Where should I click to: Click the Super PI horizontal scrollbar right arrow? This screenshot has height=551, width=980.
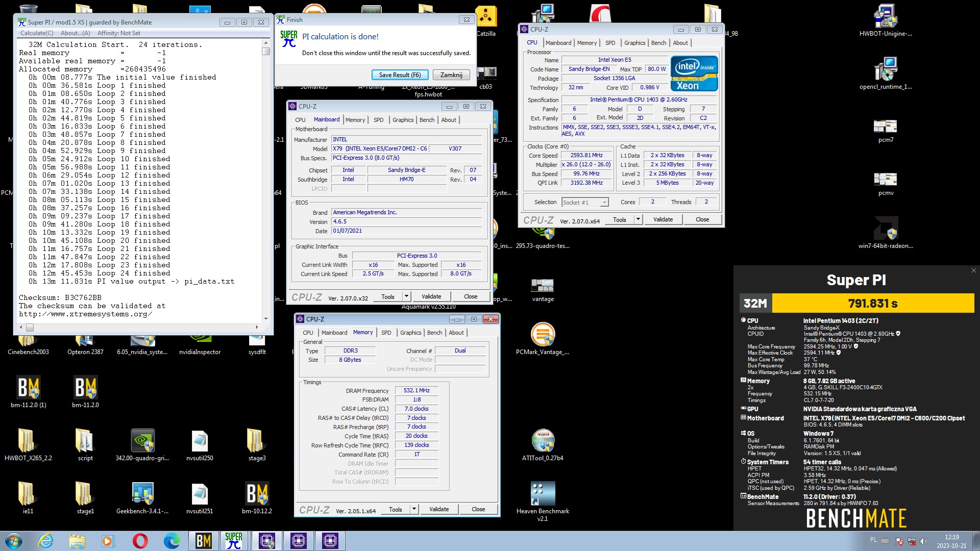coord(256,327)
